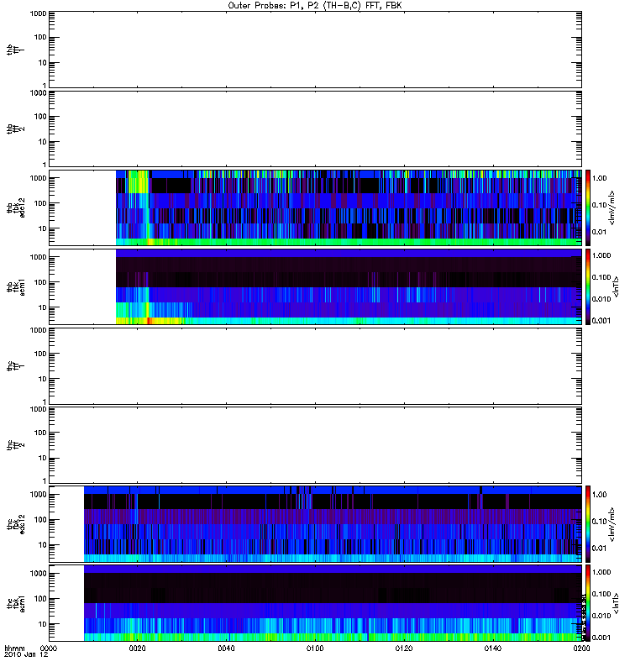Viewport: 630px width, 672px height.
Task: Select the 'thc fbk edc12' axis label
Action: [15, 524]
